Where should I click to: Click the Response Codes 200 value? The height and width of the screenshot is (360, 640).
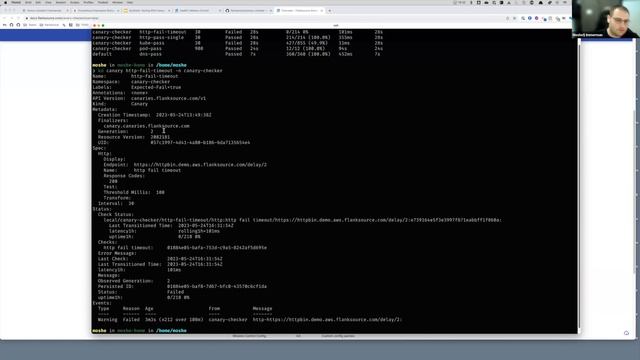point(113,181)
